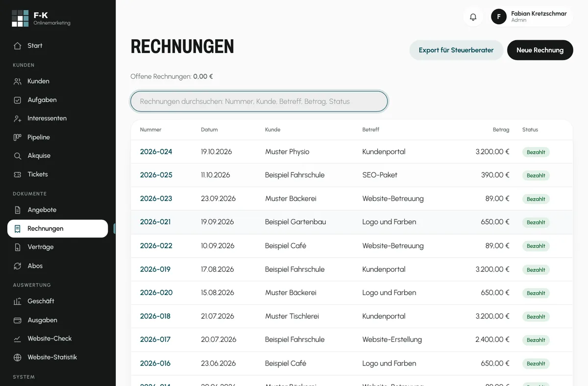Click the Geschäft bar chart icon
This screenshot has height=386, width=588.
18,301
